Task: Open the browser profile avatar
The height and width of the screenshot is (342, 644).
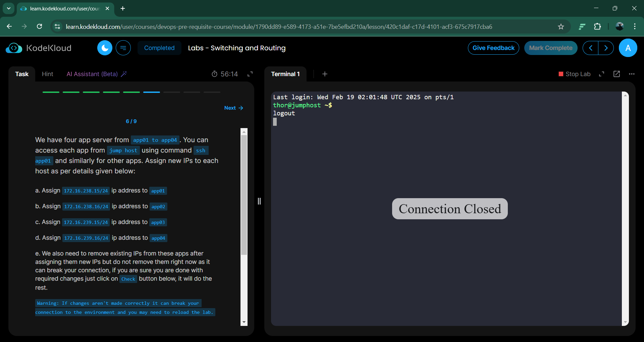Action: 620,26
